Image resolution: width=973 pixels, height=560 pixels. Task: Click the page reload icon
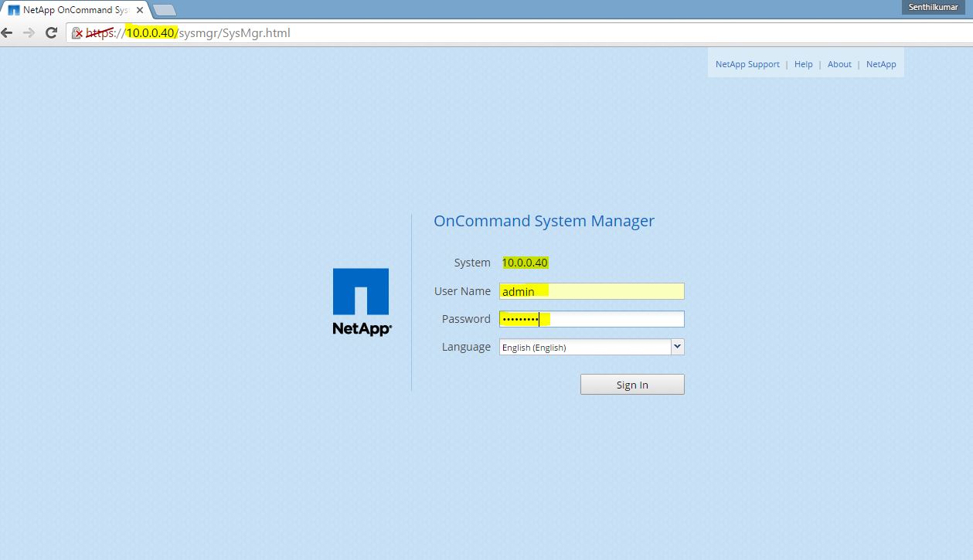[x=51, y=32]
